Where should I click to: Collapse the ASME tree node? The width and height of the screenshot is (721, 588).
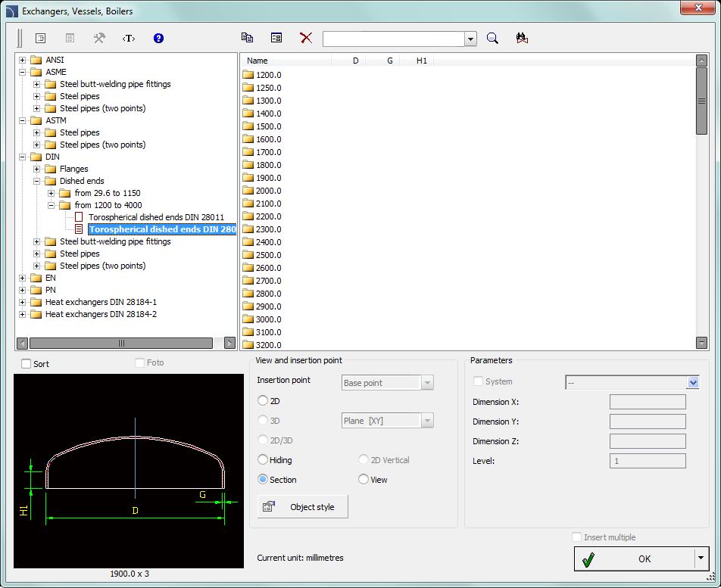pyautogui.click(x=22, y=72)
